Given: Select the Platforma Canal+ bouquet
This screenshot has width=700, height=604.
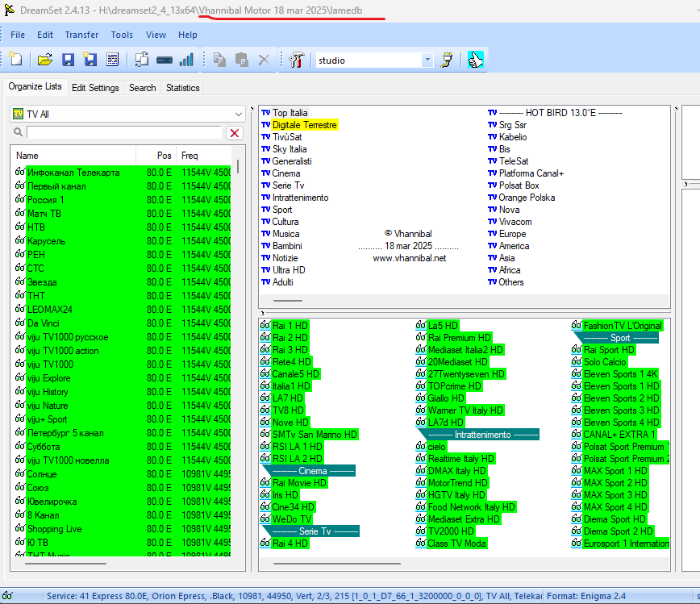Looking at the screenshot, I should (x=531, y=173).
